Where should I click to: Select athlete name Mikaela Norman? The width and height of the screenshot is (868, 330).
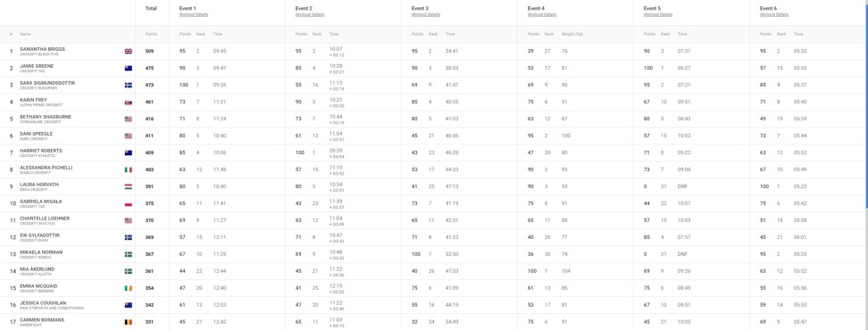point(41,252)
